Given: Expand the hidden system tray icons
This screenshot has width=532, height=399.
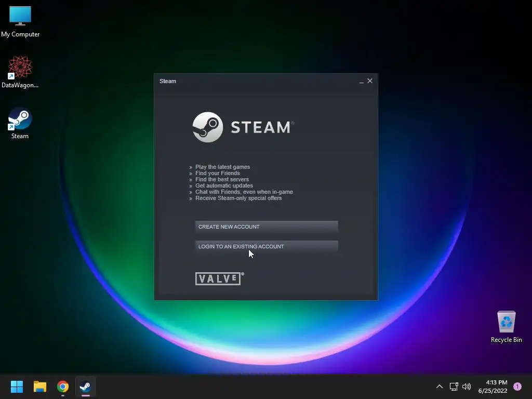Looking at the screenshot, I should tap(440, 387).
